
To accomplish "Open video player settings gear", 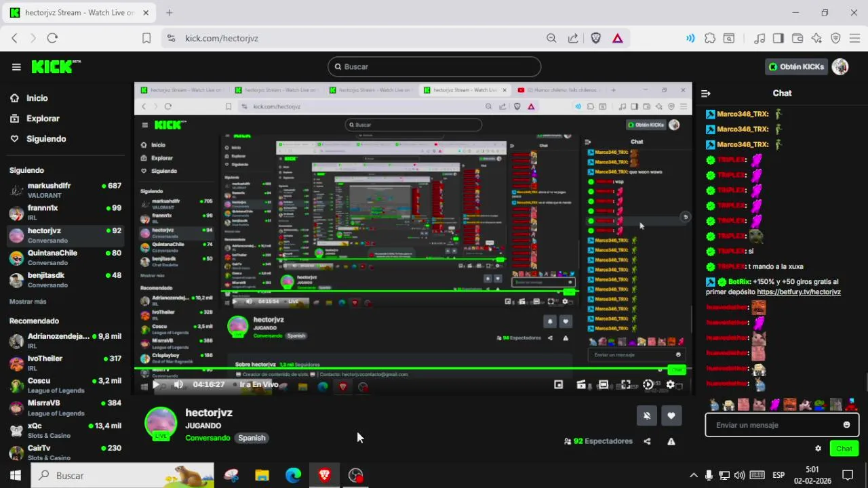I will coord(670,384).
